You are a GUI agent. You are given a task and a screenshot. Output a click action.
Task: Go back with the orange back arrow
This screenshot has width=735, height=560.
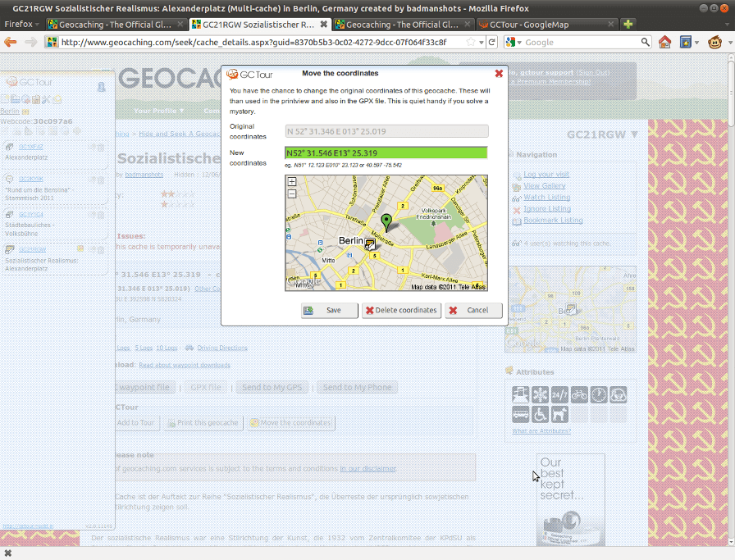click(x=11, y=42)
